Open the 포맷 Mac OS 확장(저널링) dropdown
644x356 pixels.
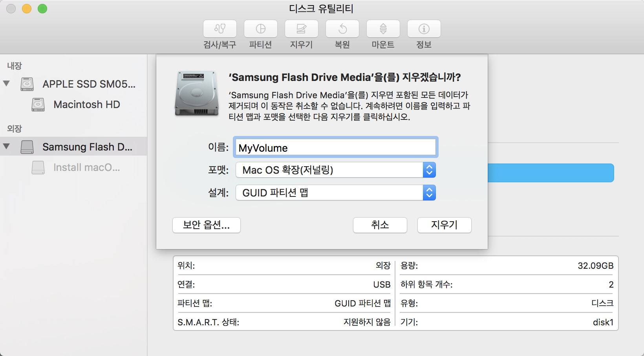336,170
